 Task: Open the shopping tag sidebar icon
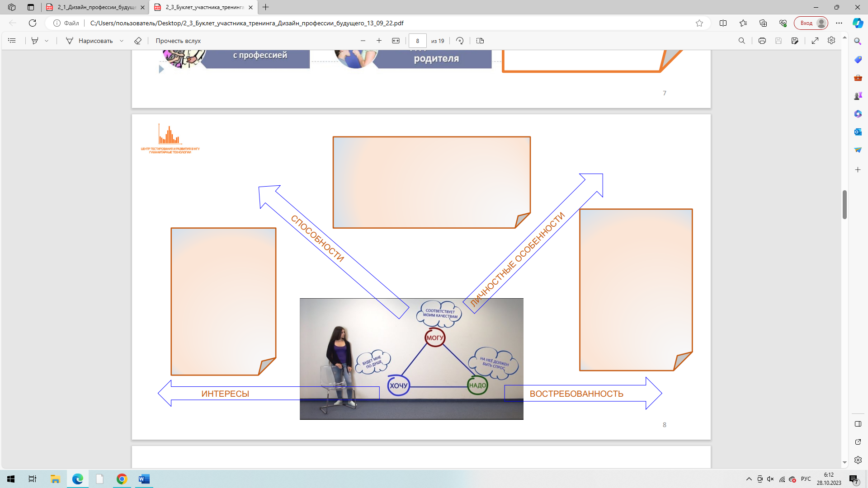(x=858, y=60)
